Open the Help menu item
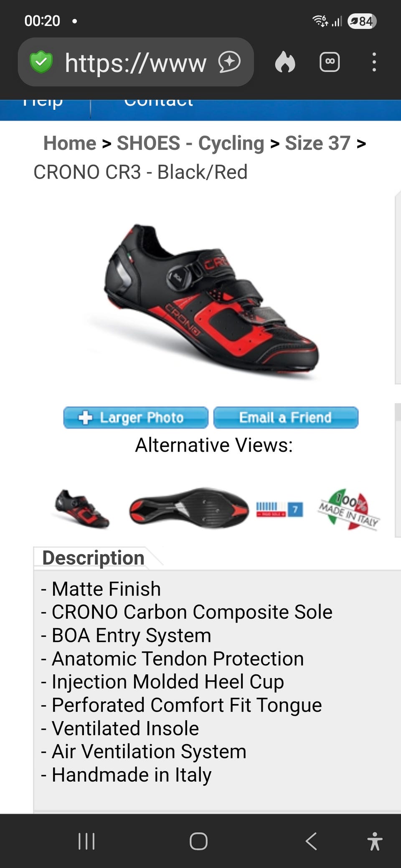 (42, 102)
